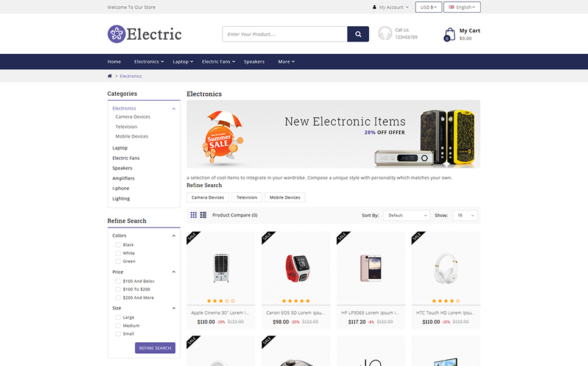
Task: Tick the $100 To $200 price checkbox
Action: [118, 289]
